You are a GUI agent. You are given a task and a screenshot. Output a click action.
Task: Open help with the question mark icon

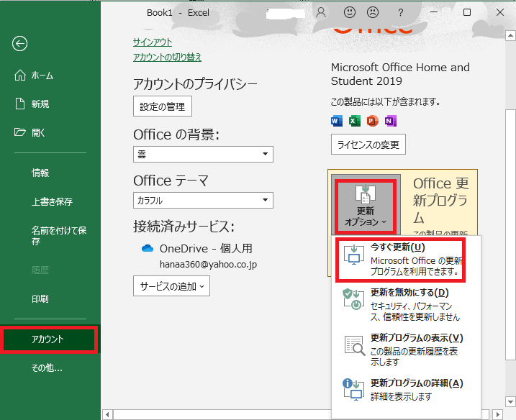[400, 12]
